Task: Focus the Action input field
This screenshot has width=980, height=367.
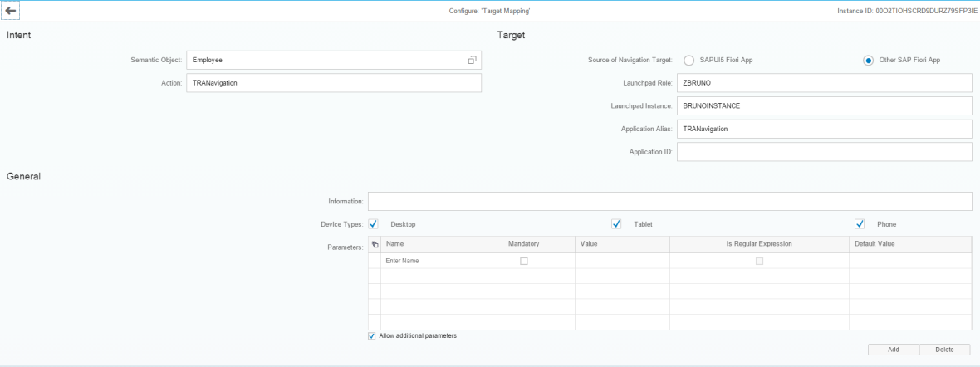Action: 333,83
